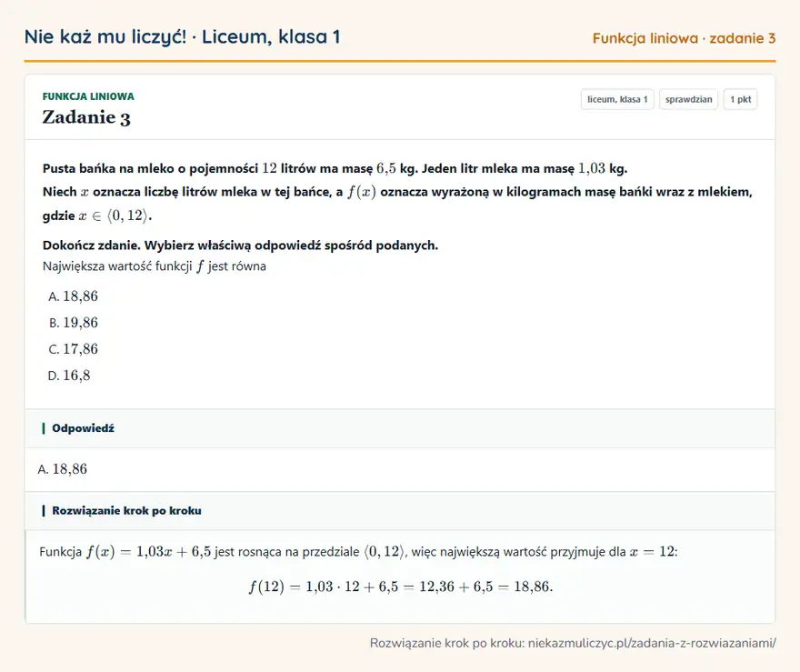Click the answer text 'A. 18,86' under Odpowiedź
The height and width of the screenshot is (672, 800).
pyautogui.click(x=62, y=469)
